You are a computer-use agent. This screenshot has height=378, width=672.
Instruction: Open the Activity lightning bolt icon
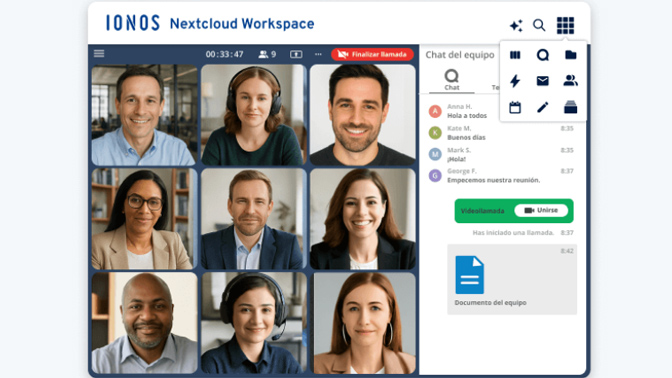tap(515, 81)
